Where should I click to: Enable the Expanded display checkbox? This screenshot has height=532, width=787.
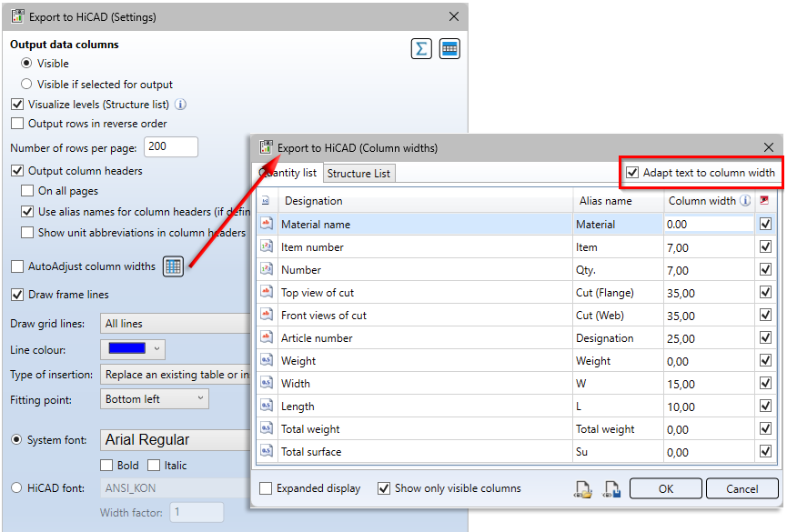pyautogui.click(x=266, y=488)
